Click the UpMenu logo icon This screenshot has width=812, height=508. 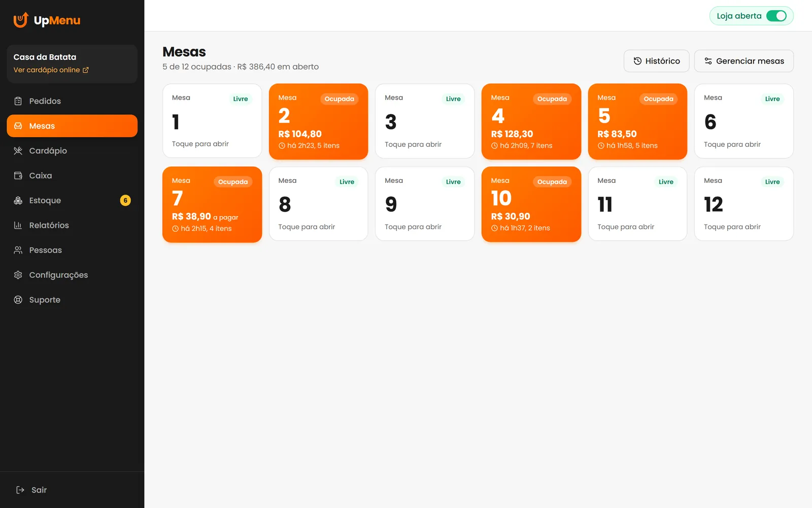pos(20,20)
